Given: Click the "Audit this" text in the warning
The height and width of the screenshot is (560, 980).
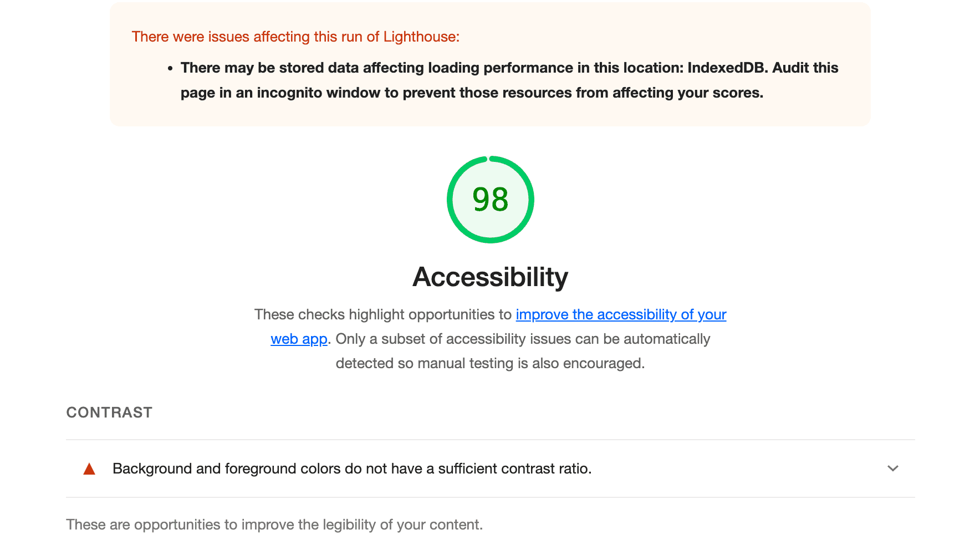Looking at the screenshot, I should pyautogui.click(x=805, y=68).
